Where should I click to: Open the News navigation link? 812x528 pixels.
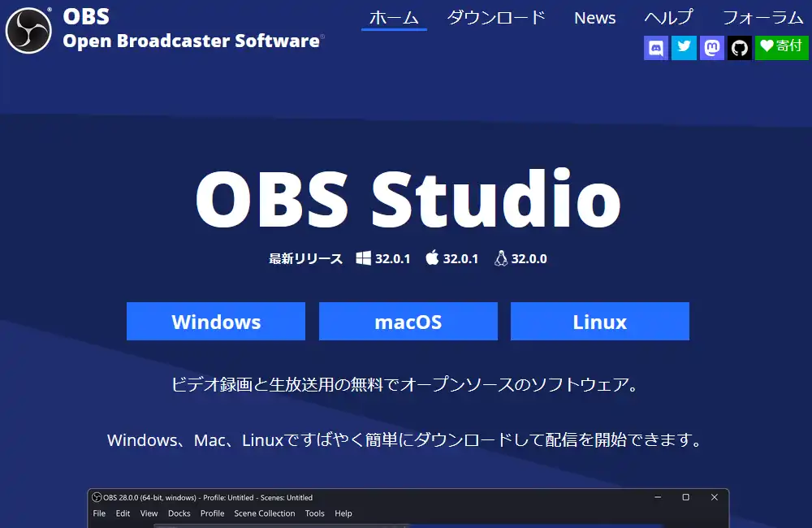594,17
